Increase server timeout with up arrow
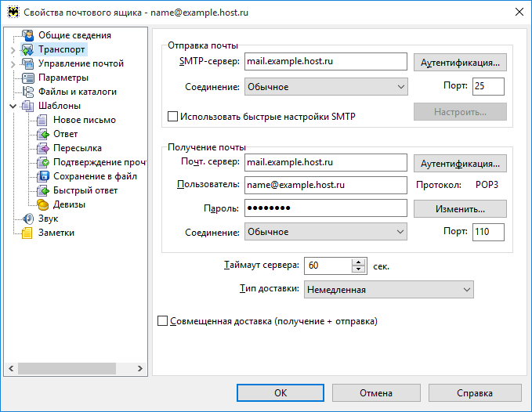 [x=358, y=262]
